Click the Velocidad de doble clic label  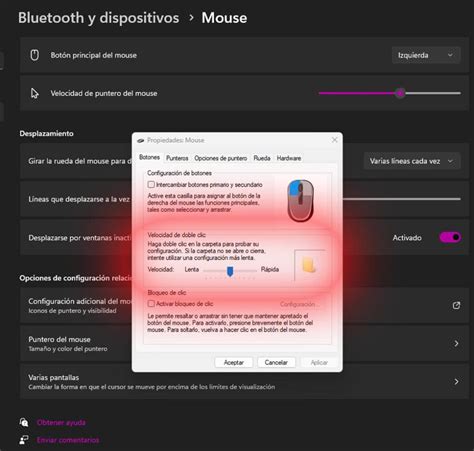pyautogui.click(x=177, y=235)
